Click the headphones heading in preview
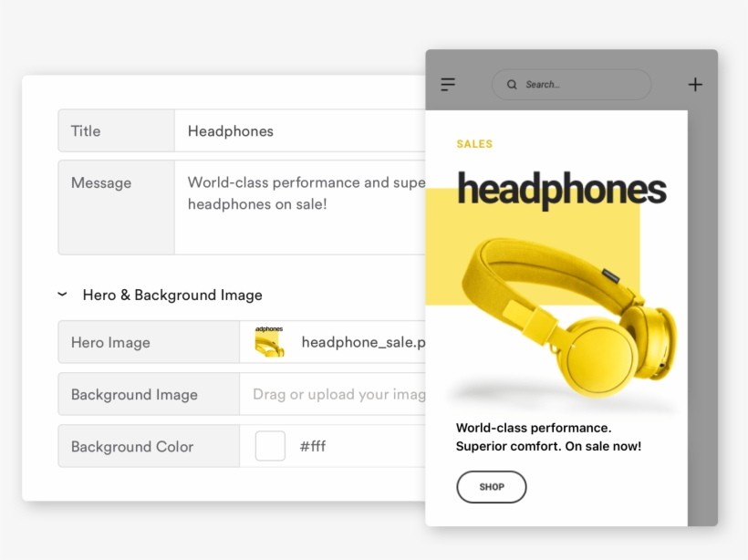Screen dimensions: 748x560 click(561, 190)
